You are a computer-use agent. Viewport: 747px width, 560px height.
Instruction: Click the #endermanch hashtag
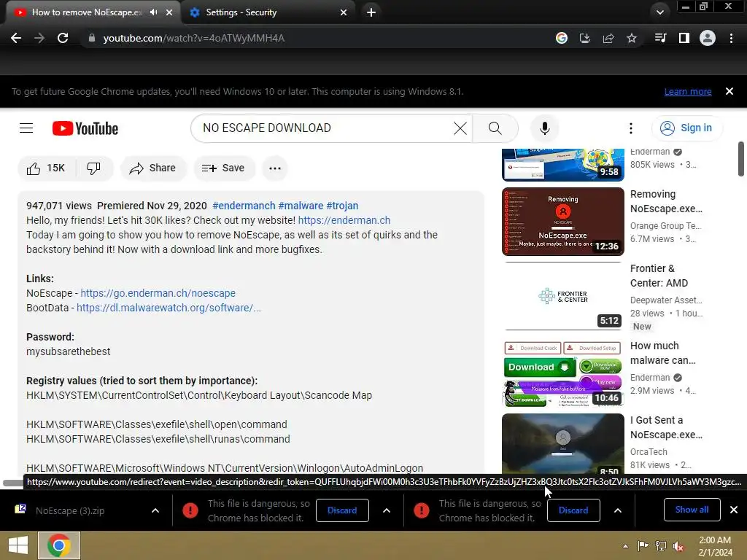[244, 206]
